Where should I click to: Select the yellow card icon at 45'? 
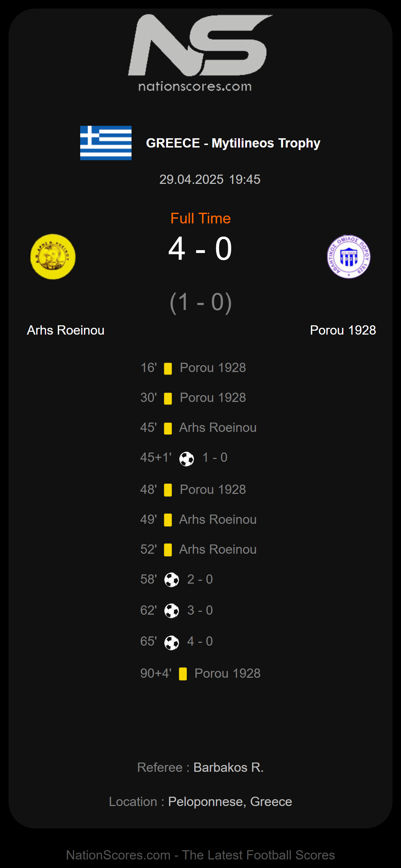coord(168,428)
